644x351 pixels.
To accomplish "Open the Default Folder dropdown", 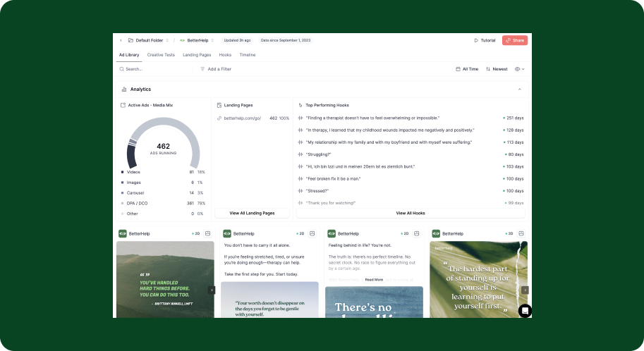I will (149, 40).
